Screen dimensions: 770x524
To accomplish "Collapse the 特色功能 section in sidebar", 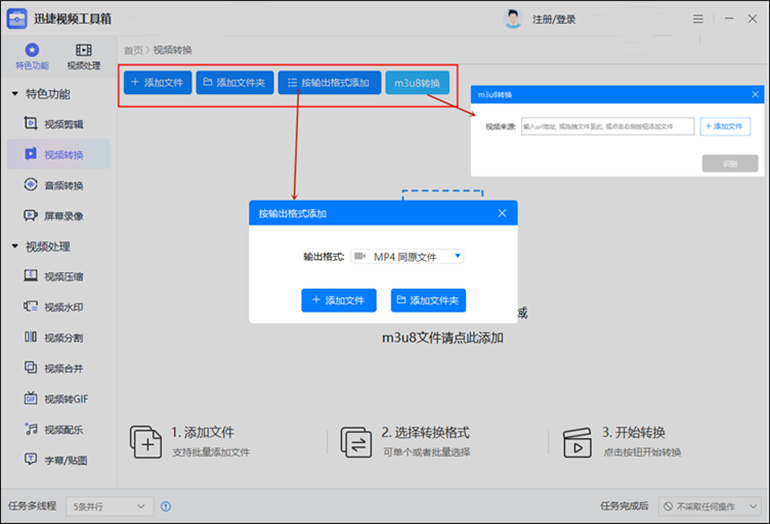I will tap(15, 93).
